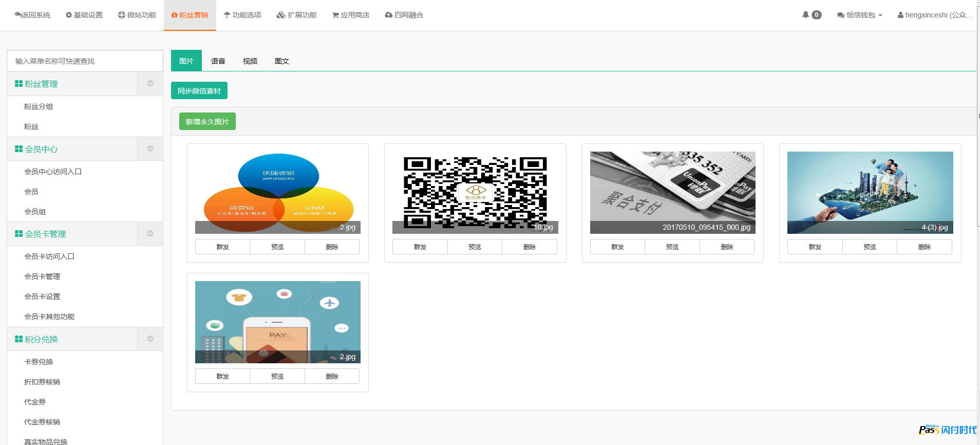Switch to the 图文 tab
This screenshot has height=445, width=980.
282,61
